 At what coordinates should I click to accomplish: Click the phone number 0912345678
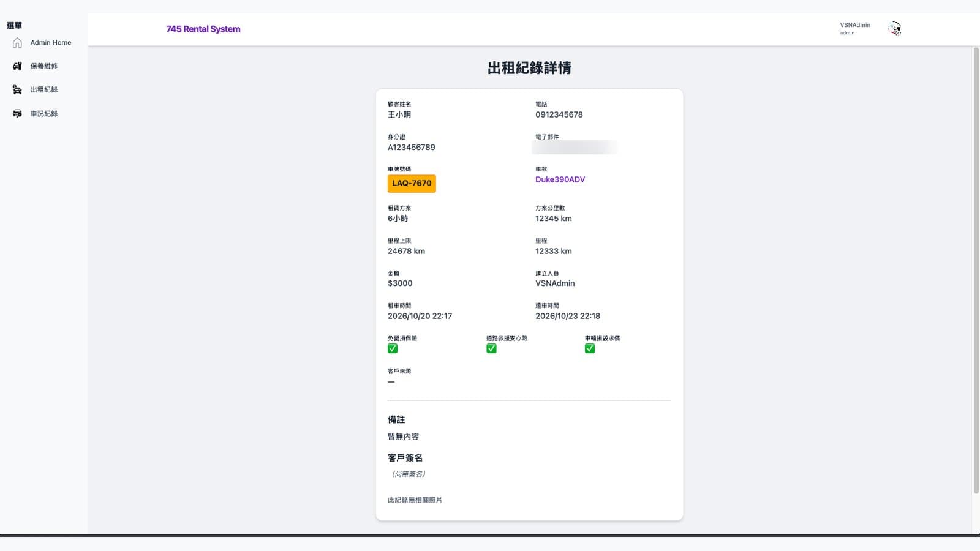559,114
